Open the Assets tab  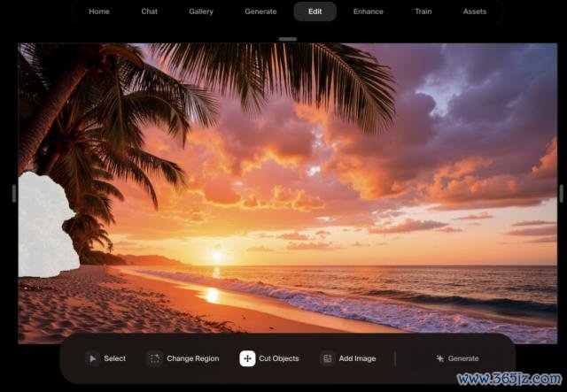(475, 12)
